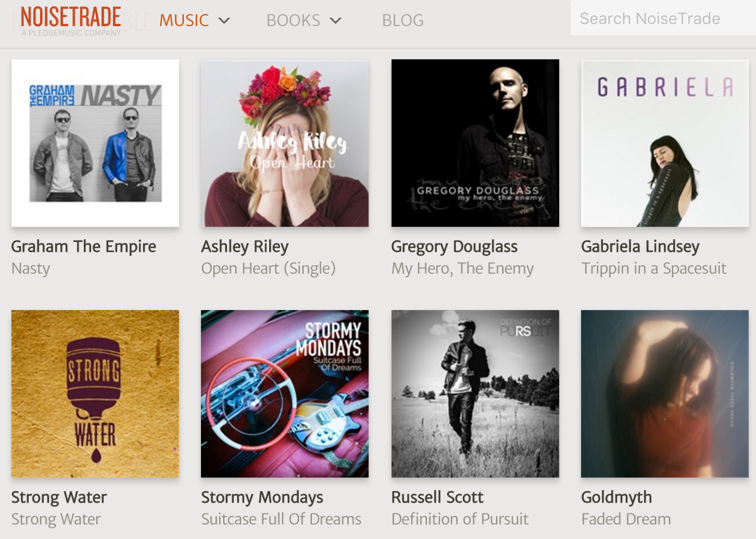Open Russell Scott Definition of Pursuit cover
This screenshot has width=756, height=539.
[475, 394]
